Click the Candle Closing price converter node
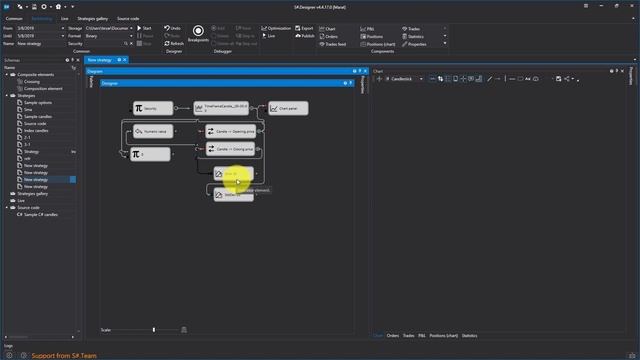This screenshot has height=360, width=640. point(231,149)
